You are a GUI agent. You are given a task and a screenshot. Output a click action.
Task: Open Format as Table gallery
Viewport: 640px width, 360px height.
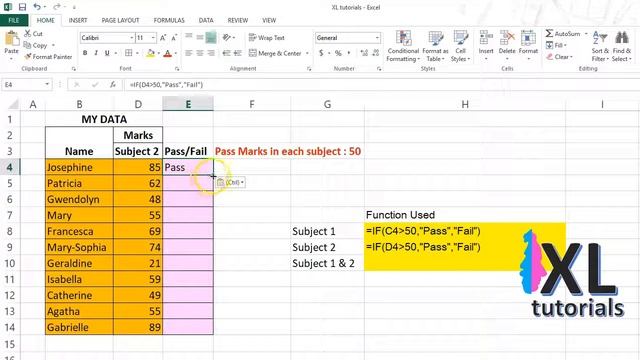click(x=435, y=46)
